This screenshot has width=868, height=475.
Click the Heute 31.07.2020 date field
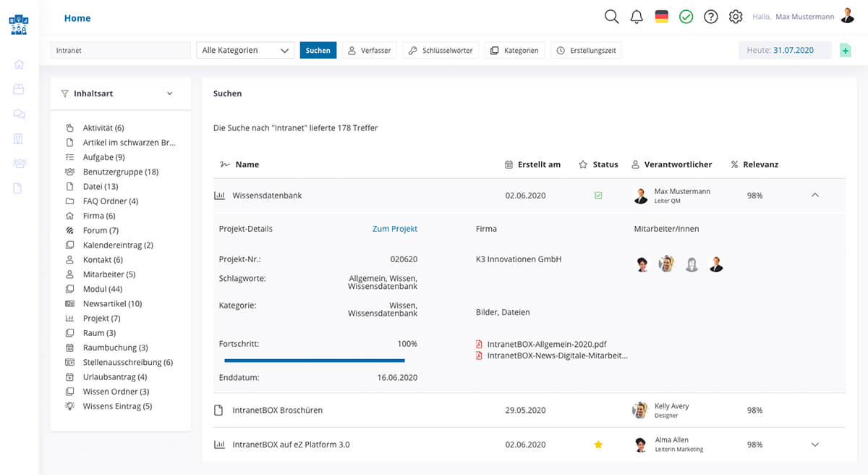click(785, 50)
